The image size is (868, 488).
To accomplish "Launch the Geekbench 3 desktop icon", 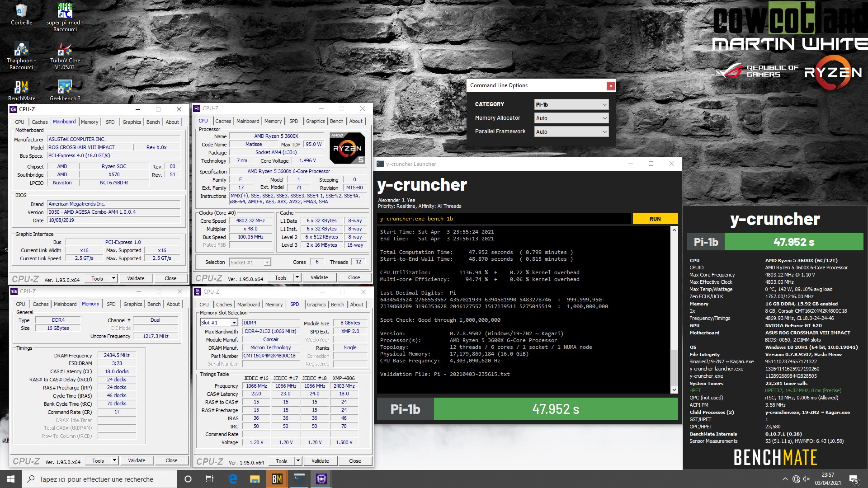I will point(65,90).
